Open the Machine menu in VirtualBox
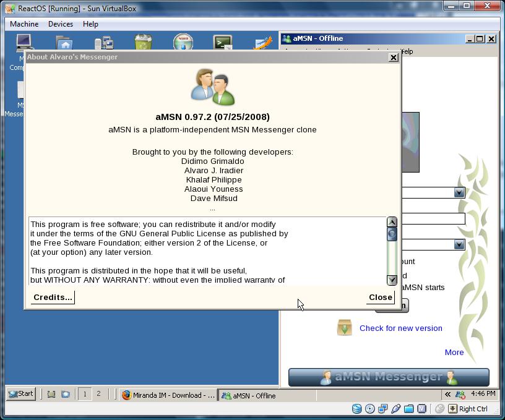Screen dimensions: 505x420 click(x=24, y=24)
